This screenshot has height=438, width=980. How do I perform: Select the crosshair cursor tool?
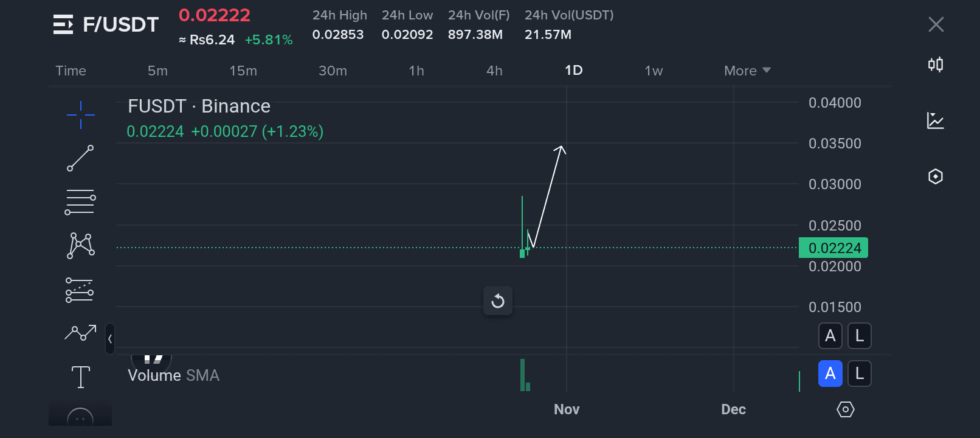click(80, 114)
